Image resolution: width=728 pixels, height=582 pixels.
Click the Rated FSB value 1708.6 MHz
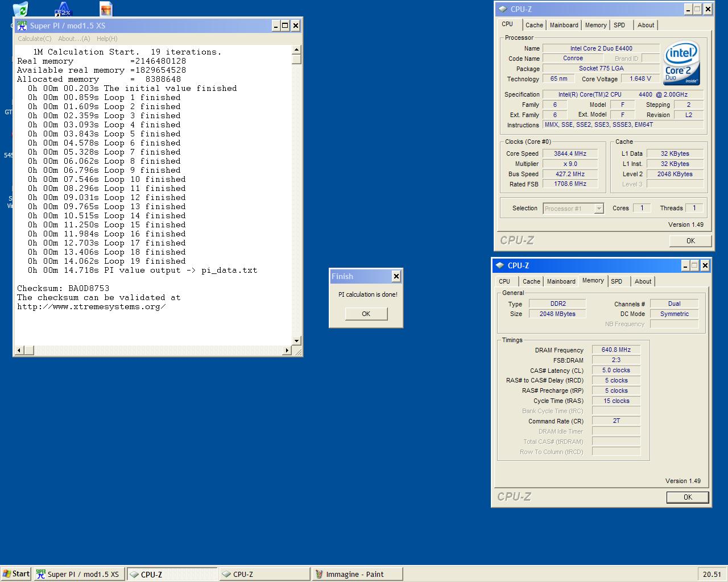point(570,184)
